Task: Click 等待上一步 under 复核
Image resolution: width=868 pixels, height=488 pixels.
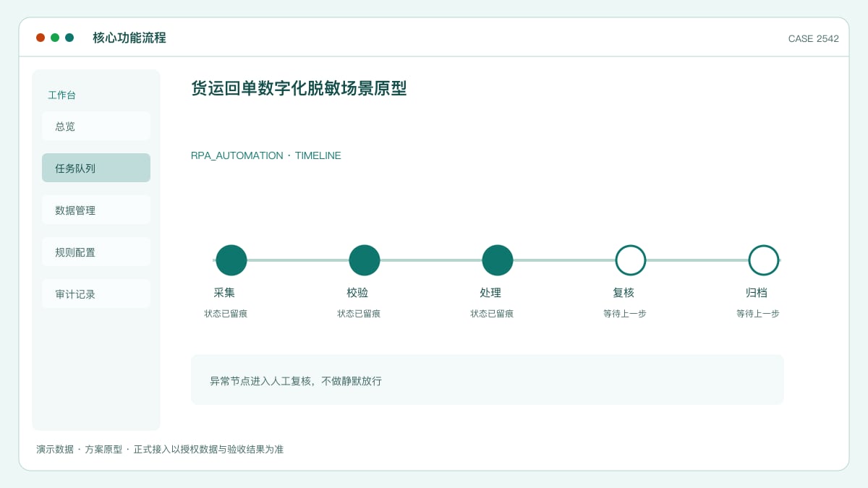Action: pos(625,314)
